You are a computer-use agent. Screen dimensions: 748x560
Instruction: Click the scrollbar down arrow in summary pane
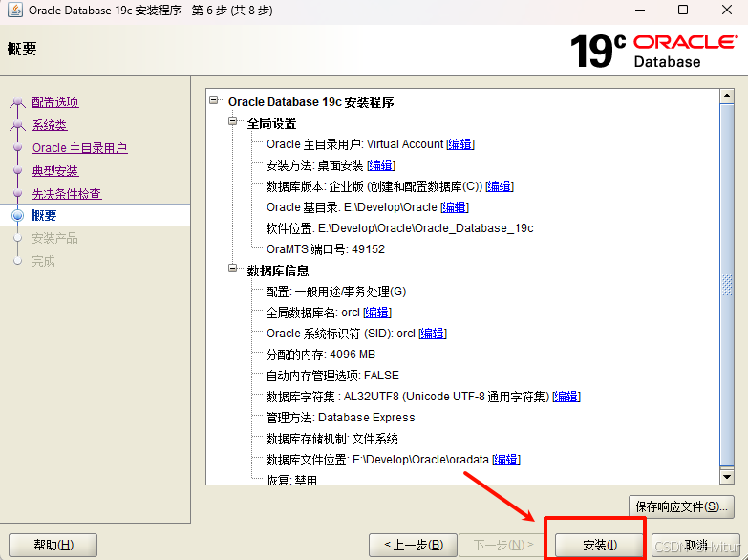click(x=727, y=477)
